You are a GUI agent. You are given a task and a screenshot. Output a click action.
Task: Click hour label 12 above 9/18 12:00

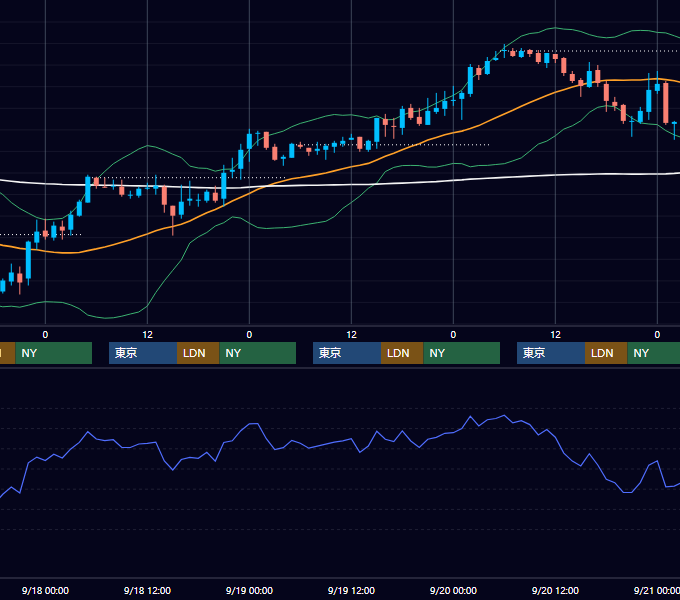click(147, 335)
